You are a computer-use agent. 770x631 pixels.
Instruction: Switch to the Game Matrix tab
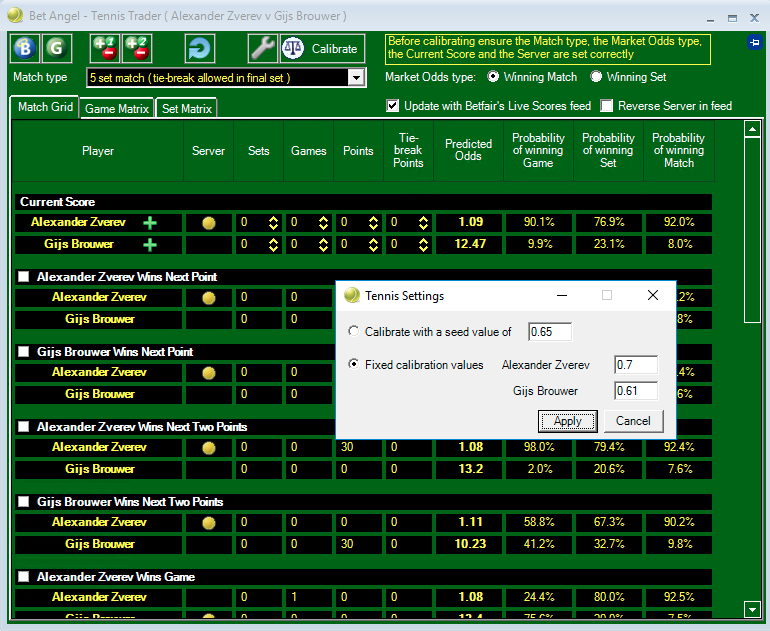[117, 109]
